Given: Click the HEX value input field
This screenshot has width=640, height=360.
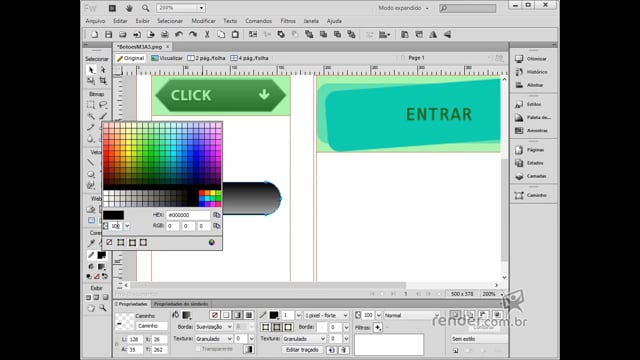Looking at the screenshot, I should pos(188,215).
